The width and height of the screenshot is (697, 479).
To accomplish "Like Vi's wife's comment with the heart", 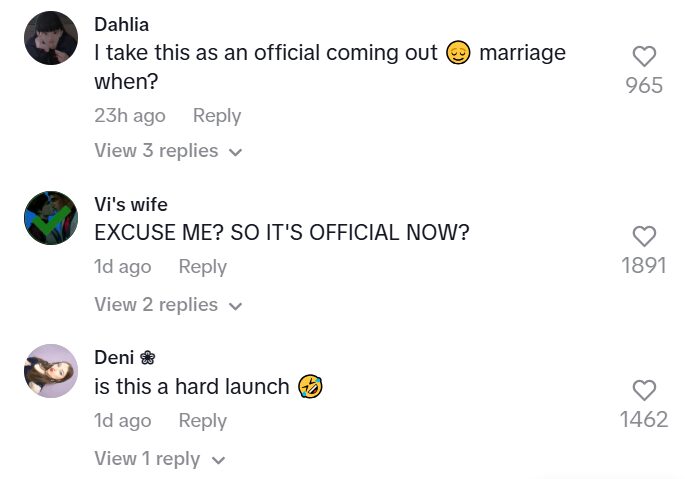I will 645,236.
